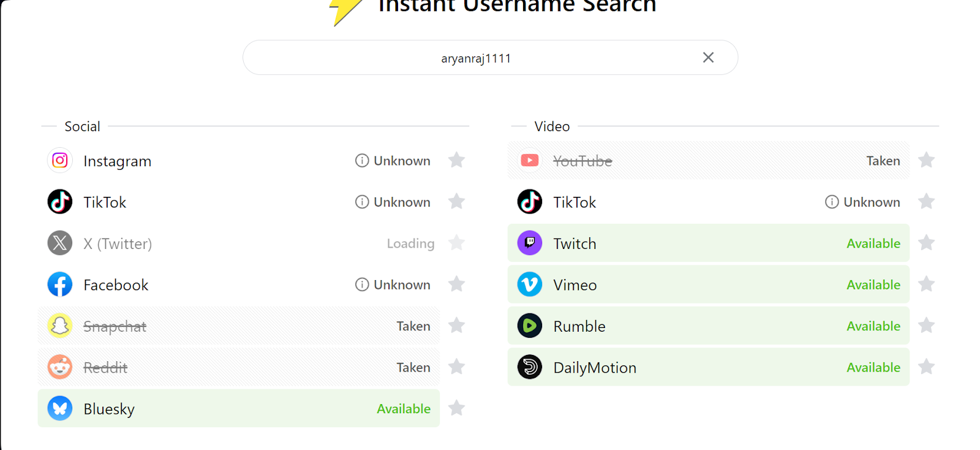
Task: Click the DailyMotion logo icon
Action: (x=530, y=367)
